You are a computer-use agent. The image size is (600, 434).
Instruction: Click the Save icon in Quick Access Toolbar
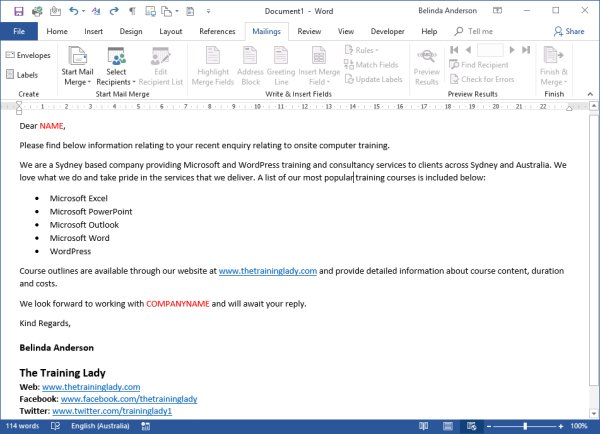coord(18,11)
